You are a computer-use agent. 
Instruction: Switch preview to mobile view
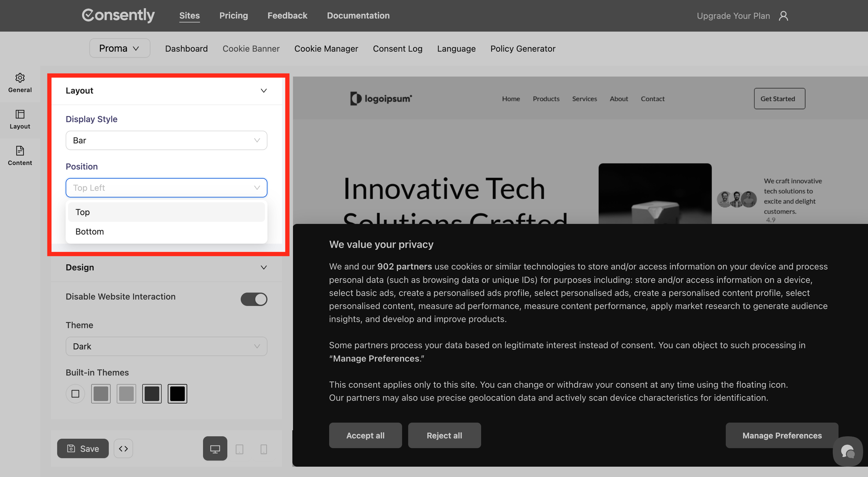point(263,448)
